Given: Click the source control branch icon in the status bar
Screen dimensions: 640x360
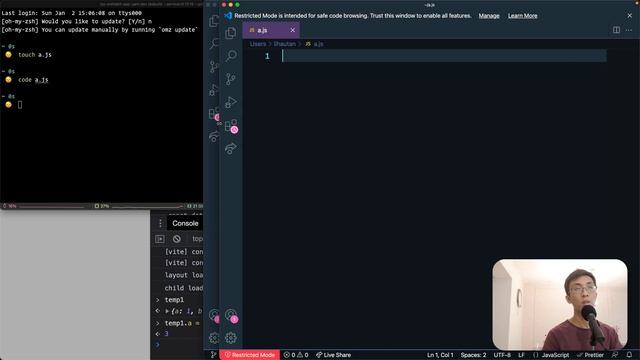Looking at the screenshot, I should [213, 355].
